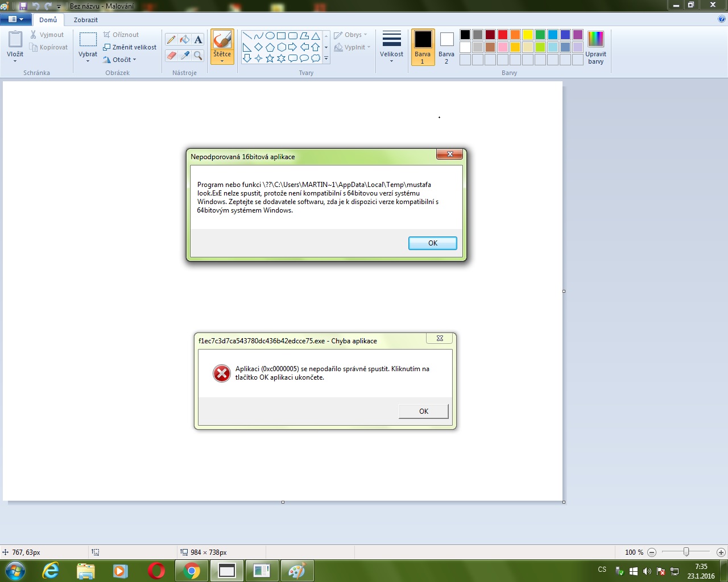Click the Vyjmout cut button
Image resolution: width=728 pixels, height=582 pixels.
coord(47,35)
